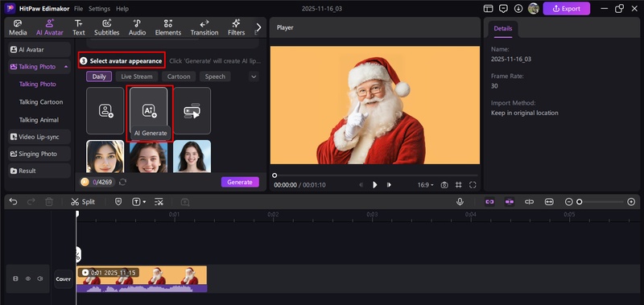Select the Live Stream avatar category

137,76
